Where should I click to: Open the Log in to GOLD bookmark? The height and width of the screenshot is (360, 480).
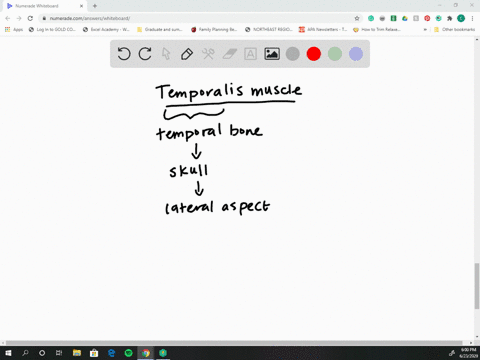52,29
